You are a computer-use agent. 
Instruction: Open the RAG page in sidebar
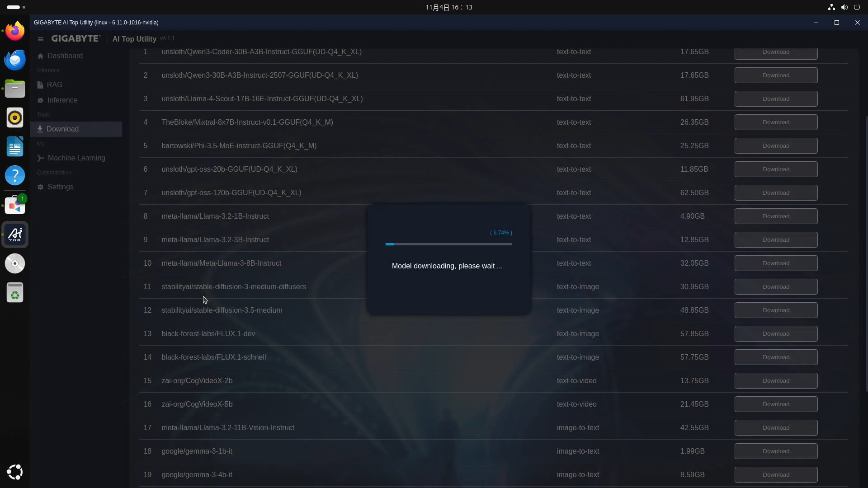[x=54, y=85]
